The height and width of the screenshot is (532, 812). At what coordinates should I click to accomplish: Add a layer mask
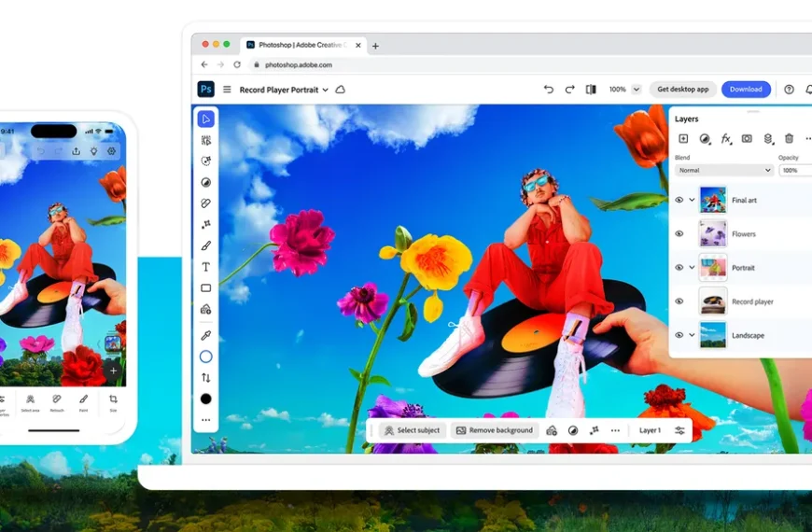747,138
